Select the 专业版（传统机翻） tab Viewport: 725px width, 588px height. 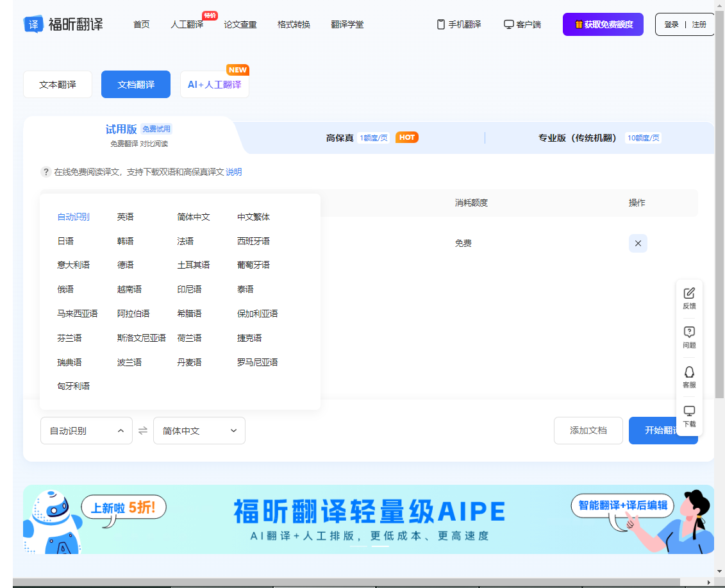[x=600, y=138]
